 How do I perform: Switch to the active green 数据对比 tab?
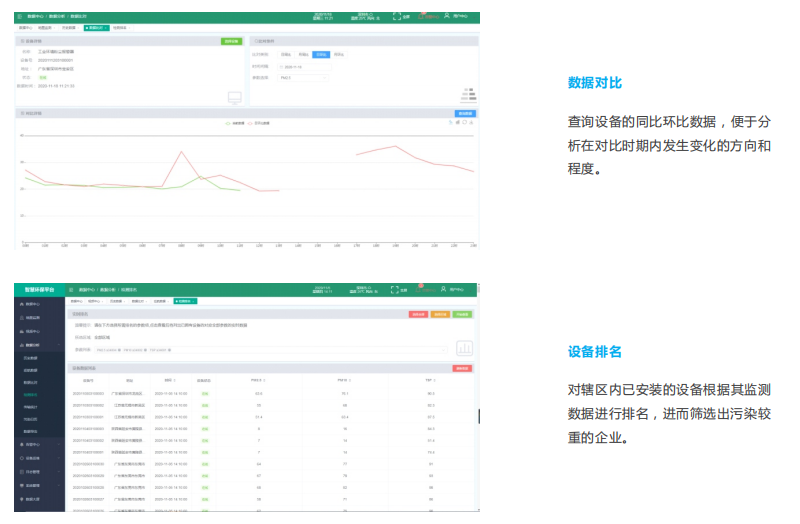click(96, 28)
